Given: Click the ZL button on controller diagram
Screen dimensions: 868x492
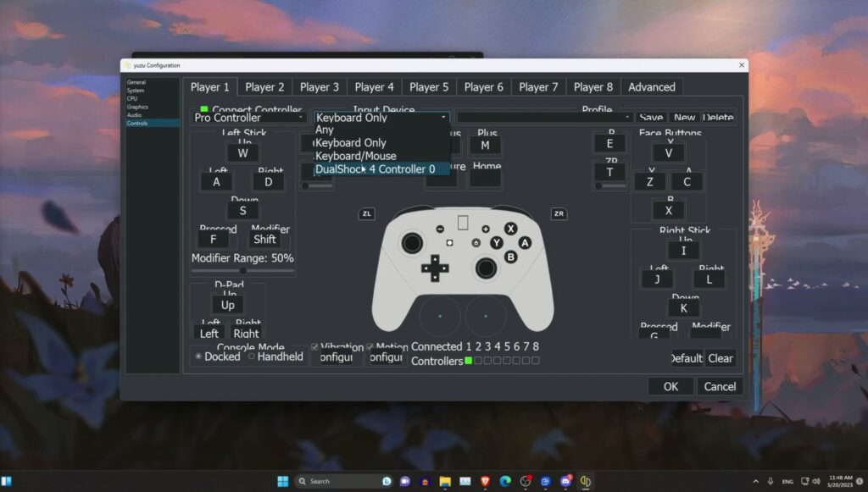Looking at the screenshot, I should tap(366, 214).
